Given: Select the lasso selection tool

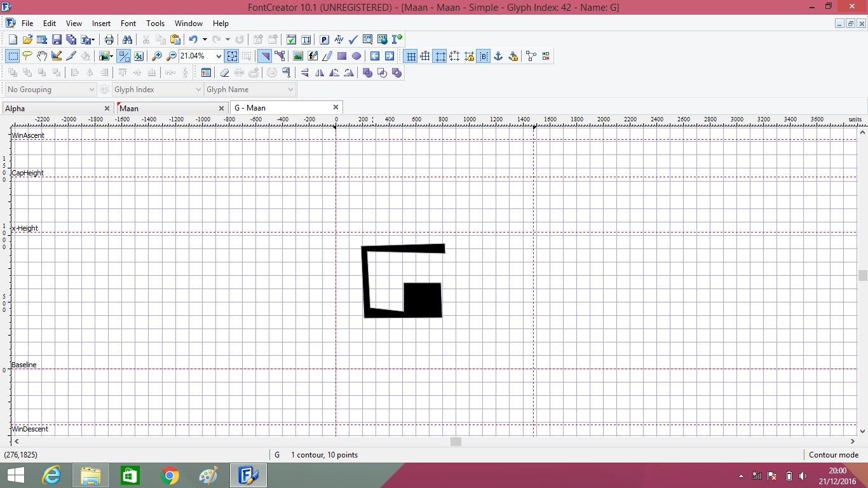Looking at the screenshot, I should [27, 56].
